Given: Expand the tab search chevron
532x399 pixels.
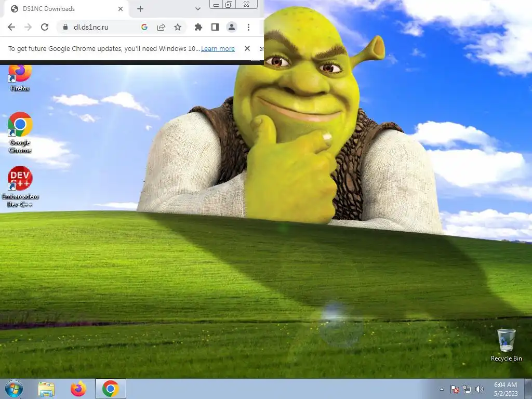Looking at the screenshot, I should click(x=198, y=9).
